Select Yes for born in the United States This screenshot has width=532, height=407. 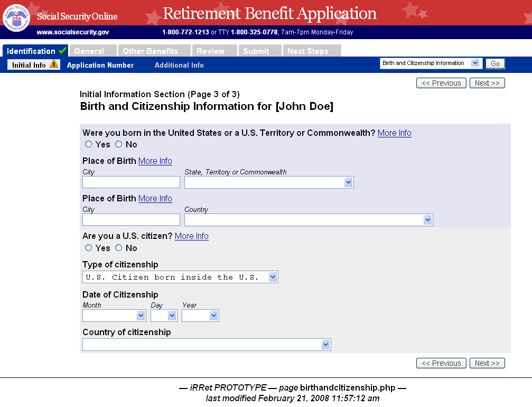pyautogui.click(x=89, y=144)
